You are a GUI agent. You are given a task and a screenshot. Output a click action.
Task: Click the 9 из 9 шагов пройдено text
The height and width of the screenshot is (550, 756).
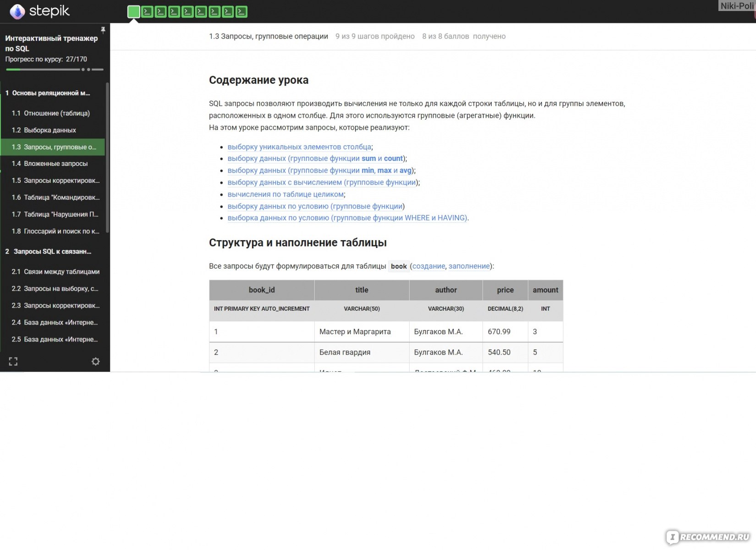pos(375,36)
